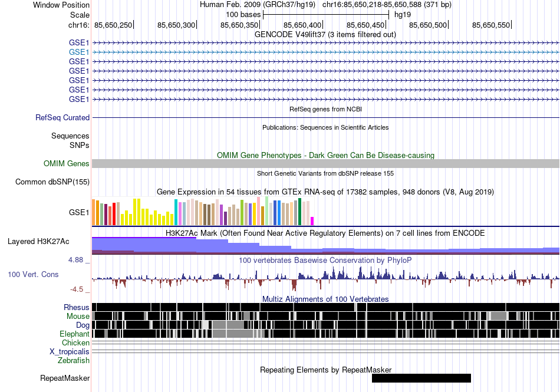
Task: Click the PhyloP Basewise Conservation title
Action: pos(325,261)
